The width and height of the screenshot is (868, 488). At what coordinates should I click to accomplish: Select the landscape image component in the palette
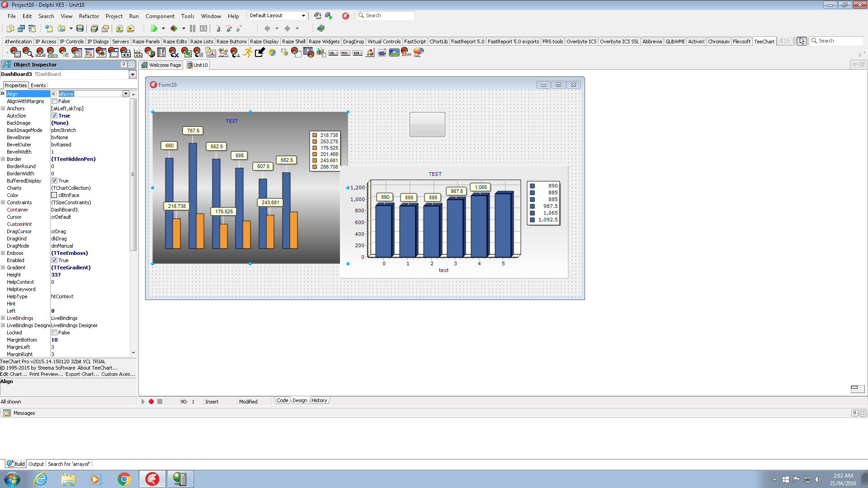point(394,52)
